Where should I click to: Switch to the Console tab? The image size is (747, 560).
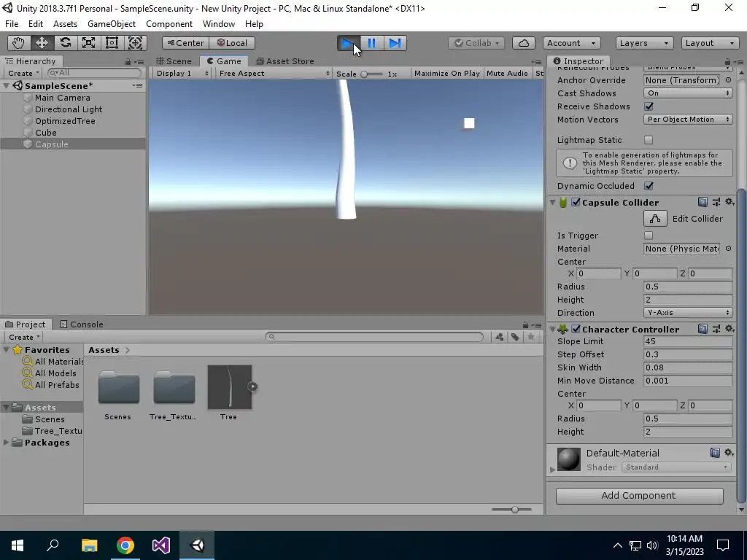tap(82, 324)
